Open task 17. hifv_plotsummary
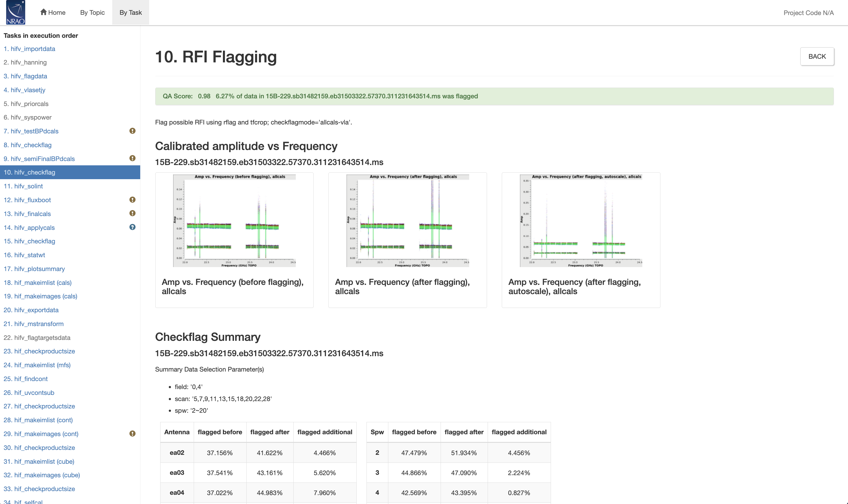This screenshot has width=848, height=504. click(x=34, y=269)
